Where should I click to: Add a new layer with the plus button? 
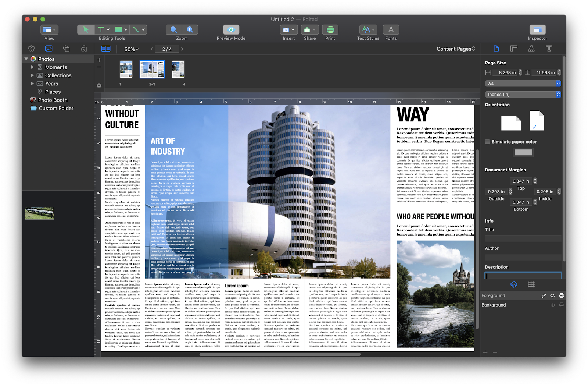485,352
